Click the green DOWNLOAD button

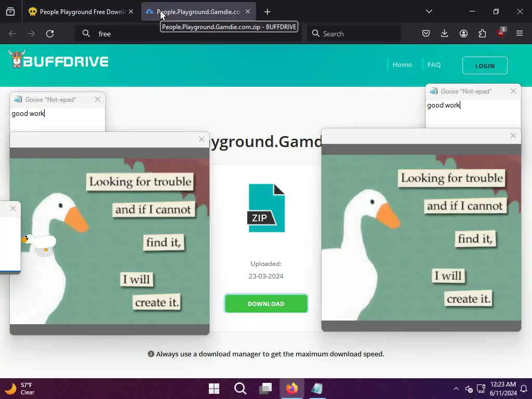266,303
